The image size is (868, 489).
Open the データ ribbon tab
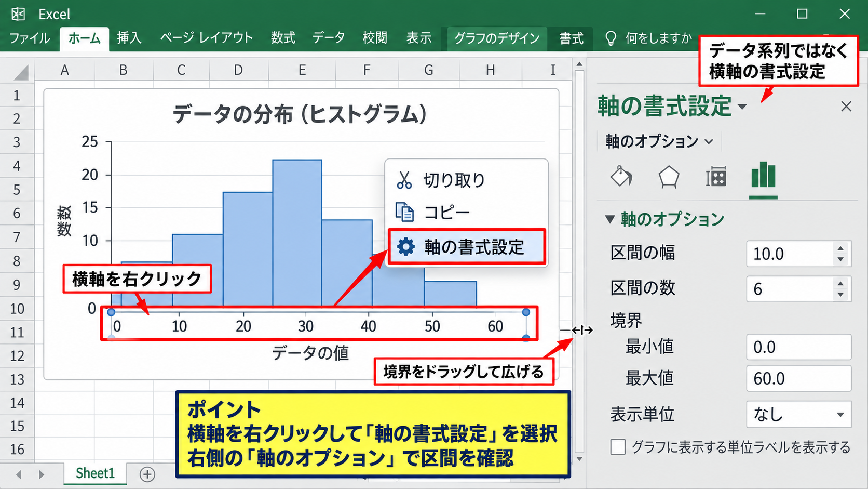328,38
